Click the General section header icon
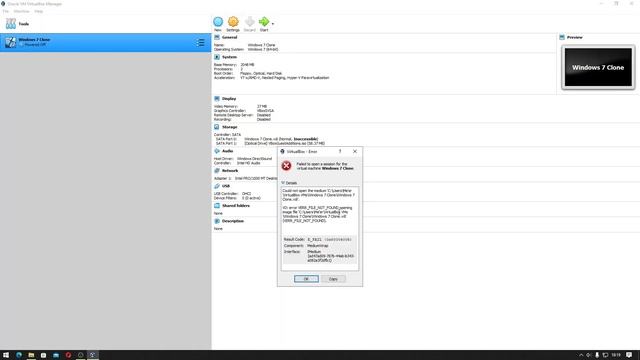This screenshot has height=360, width=640. coord(217,37)
